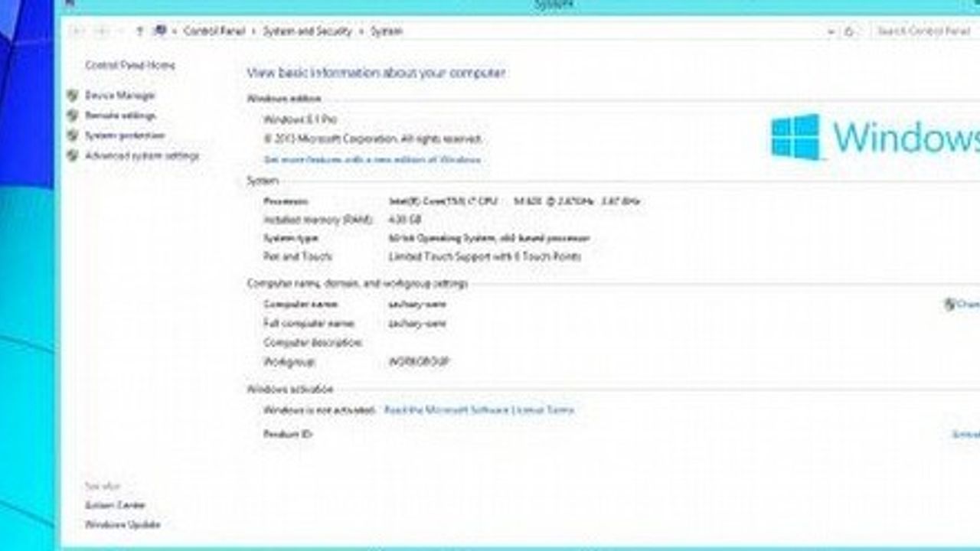Click Windows is not activated text
The height and width of the screenshot is (551, 980).
(319, 410)
